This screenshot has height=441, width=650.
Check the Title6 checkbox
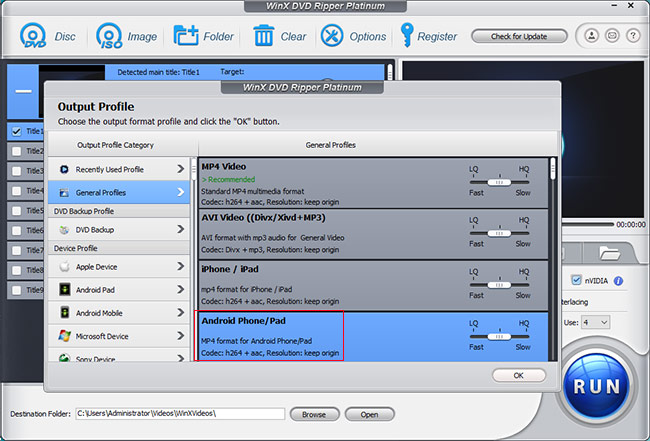[17, 230]
